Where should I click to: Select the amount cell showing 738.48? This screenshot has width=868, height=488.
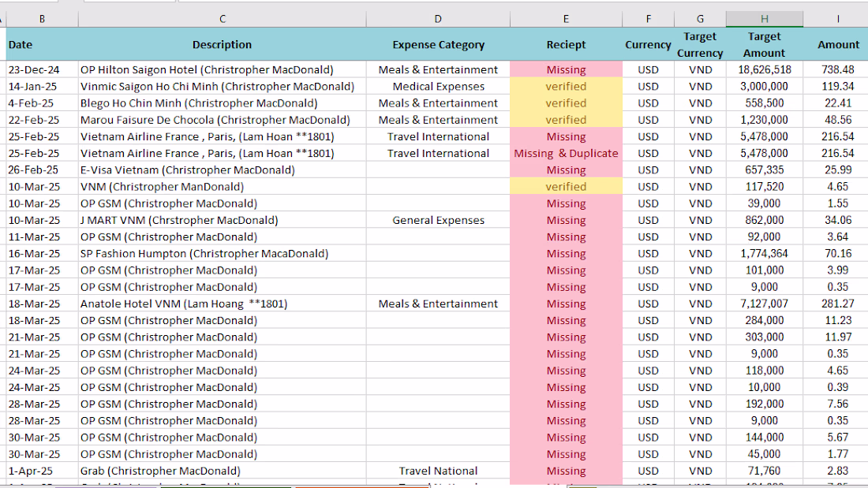tap(837, 69)
